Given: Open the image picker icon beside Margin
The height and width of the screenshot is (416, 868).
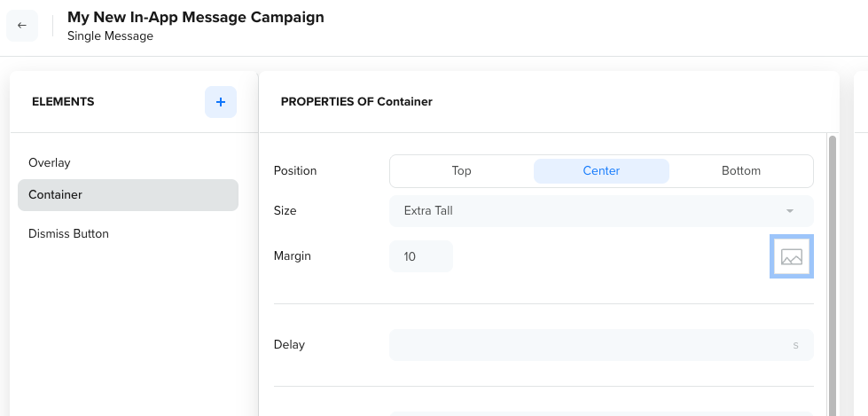Looking at the screenshot, I should 792,256.
